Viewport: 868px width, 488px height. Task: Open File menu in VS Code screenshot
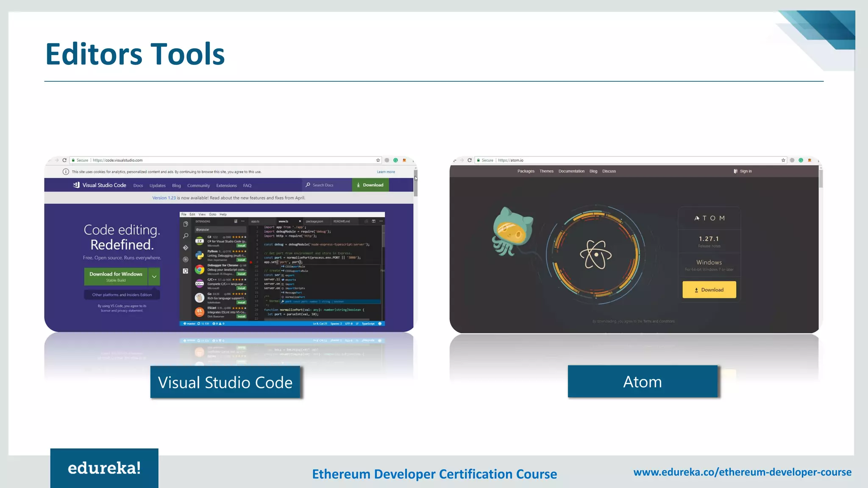[184, 214]
